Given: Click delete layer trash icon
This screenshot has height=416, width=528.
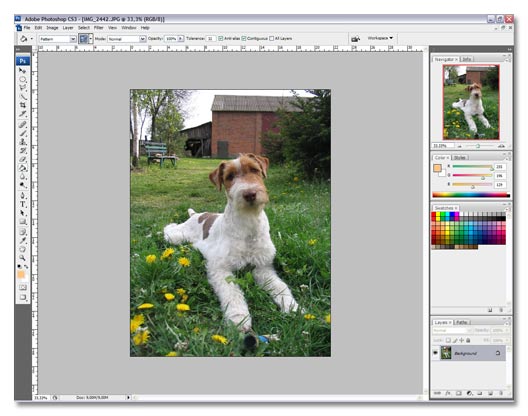Looking at the screenshot, I should coord(501,393).
